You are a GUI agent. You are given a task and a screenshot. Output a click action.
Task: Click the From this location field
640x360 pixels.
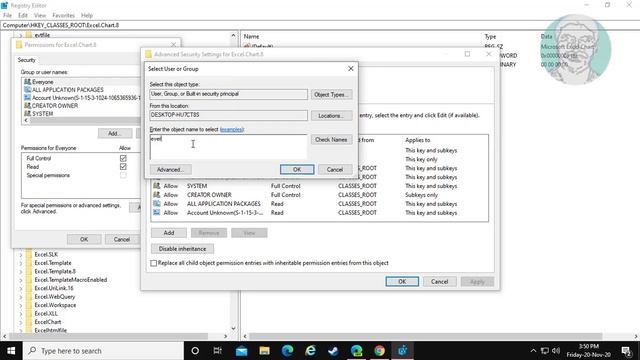[x=228, y=115]
